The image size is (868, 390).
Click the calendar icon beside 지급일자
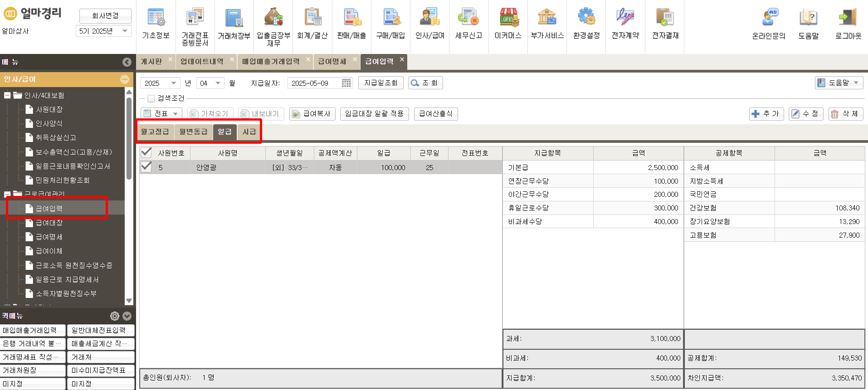(346, 83)
